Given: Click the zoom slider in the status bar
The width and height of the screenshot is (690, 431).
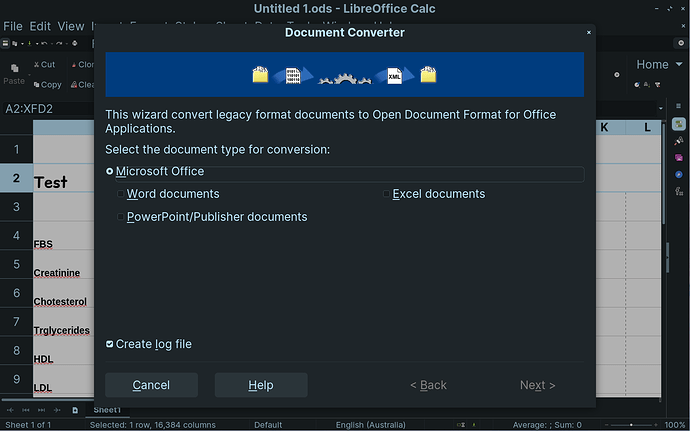Looking at the screenshot, I should pyautogui.click(x=631, y=425).
